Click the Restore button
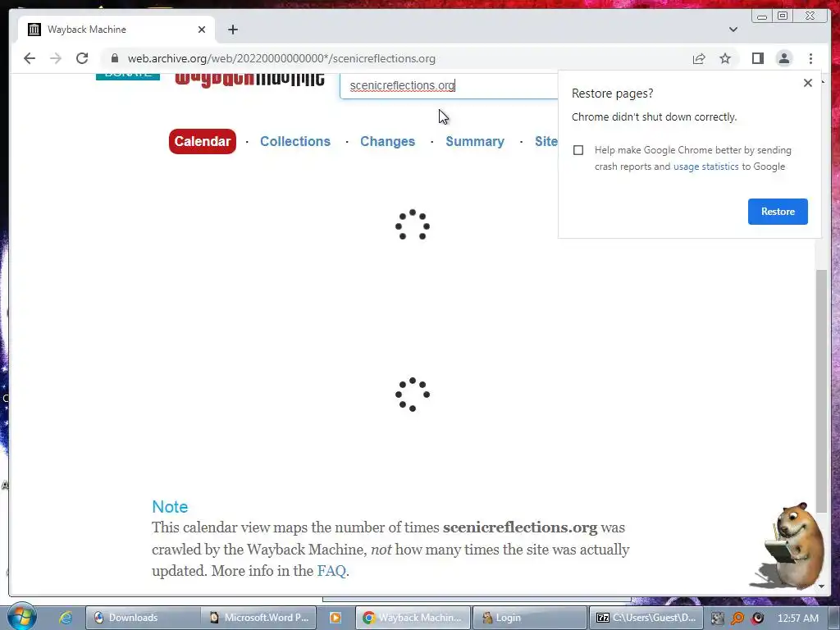Image resolution: width=840 pixels, height=630 pixels. coord(778,212)
